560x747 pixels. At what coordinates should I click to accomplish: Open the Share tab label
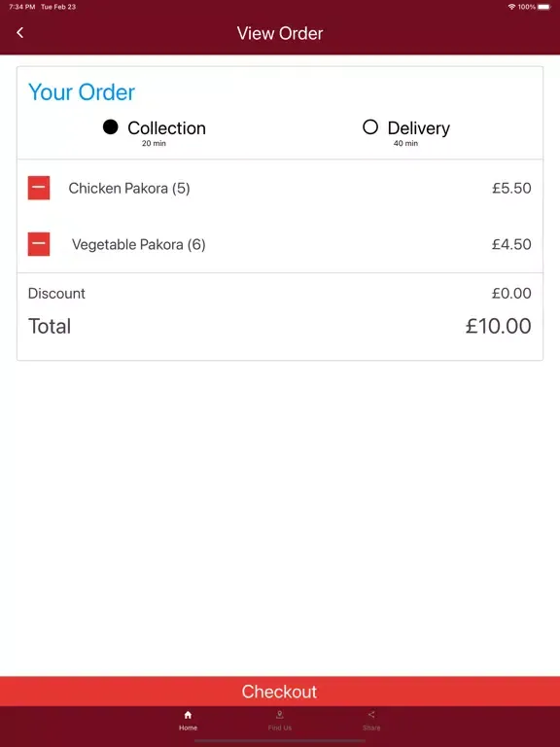[x=371, y=728]
